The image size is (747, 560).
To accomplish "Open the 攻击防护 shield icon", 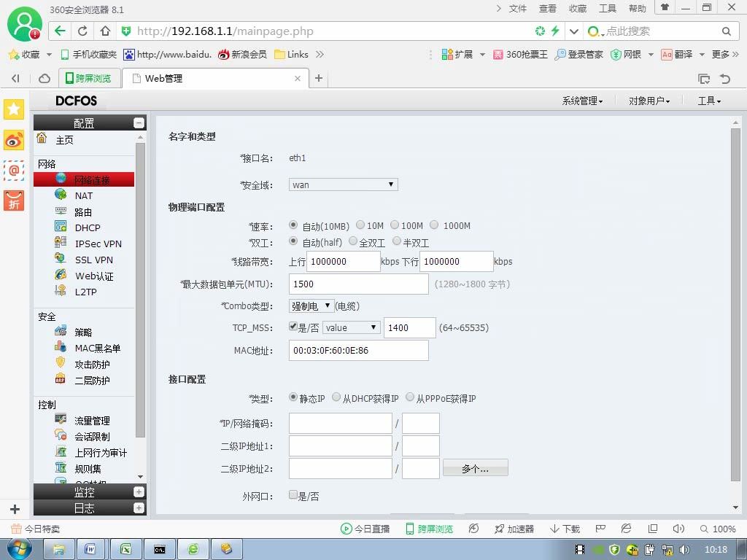I will [61, 362].
